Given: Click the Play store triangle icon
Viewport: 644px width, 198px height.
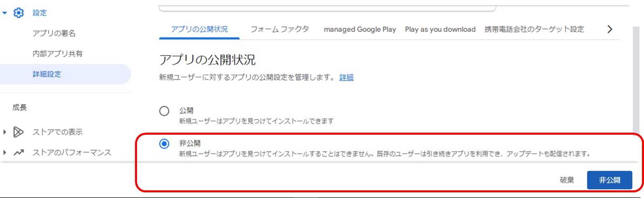Looking at the screenshot, I should pyautogui.click(x=19, y=132).
